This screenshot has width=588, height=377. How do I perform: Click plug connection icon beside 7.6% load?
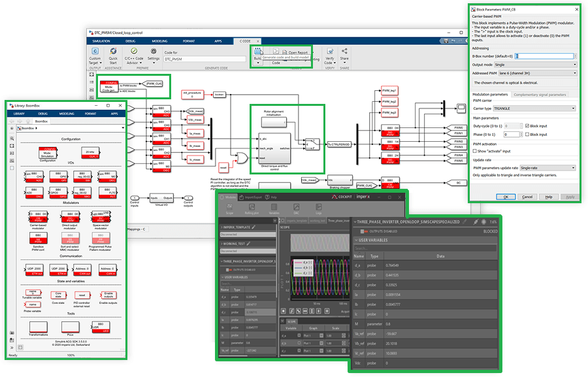tap(476, 221)
